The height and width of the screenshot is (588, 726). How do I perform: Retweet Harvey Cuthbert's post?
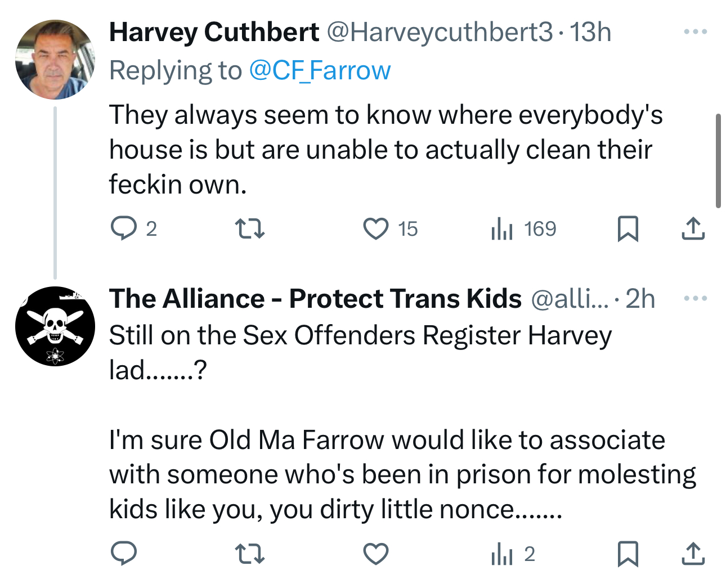pos(249,228)
